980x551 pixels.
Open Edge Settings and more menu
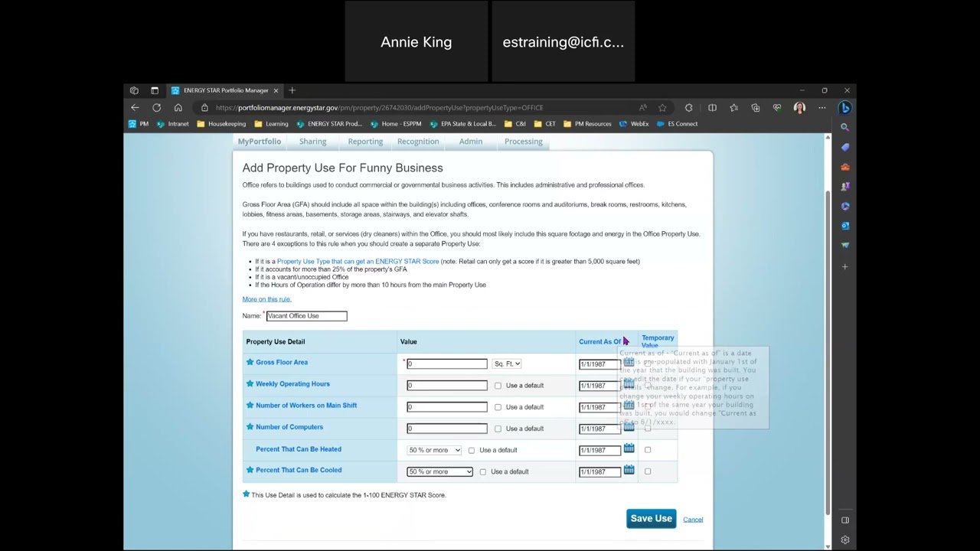click(822, 108)
